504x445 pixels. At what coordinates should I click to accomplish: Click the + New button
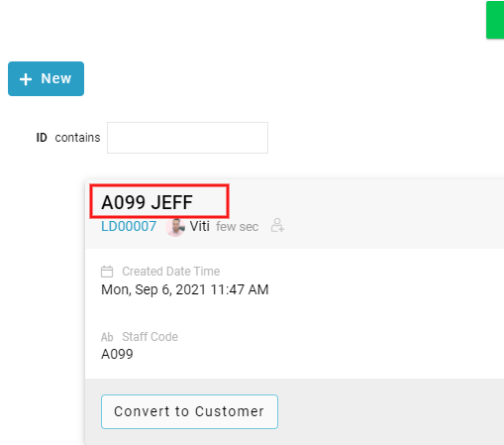46,78
